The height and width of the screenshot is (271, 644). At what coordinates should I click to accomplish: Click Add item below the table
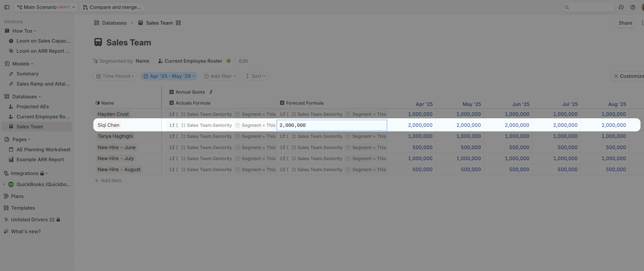(108, 181)
